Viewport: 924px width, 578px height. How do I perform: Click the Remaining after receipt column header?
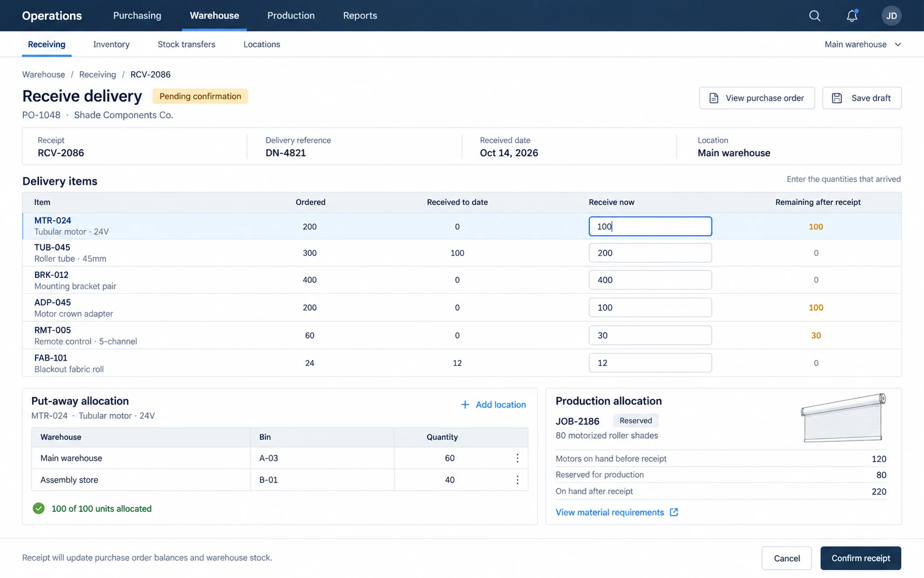tap(818, 202)
